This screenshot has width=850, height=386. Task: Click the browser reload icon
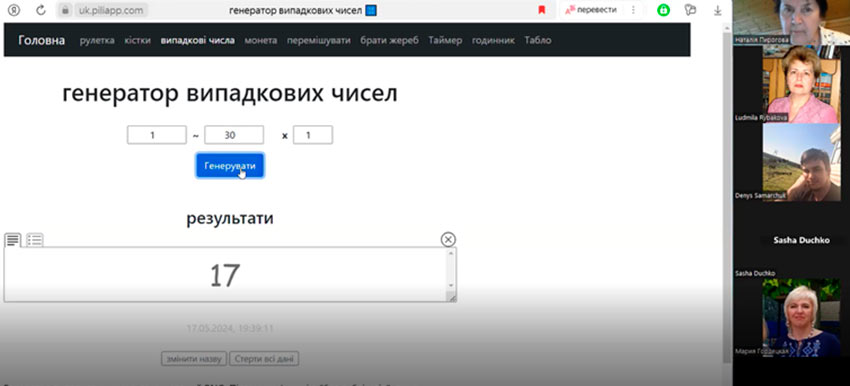point(41,10)
